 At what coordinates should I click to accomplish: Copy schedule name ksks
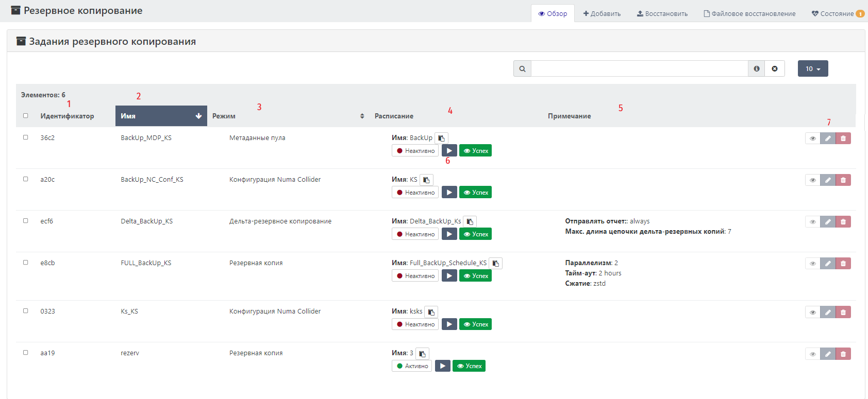(431, 311)
